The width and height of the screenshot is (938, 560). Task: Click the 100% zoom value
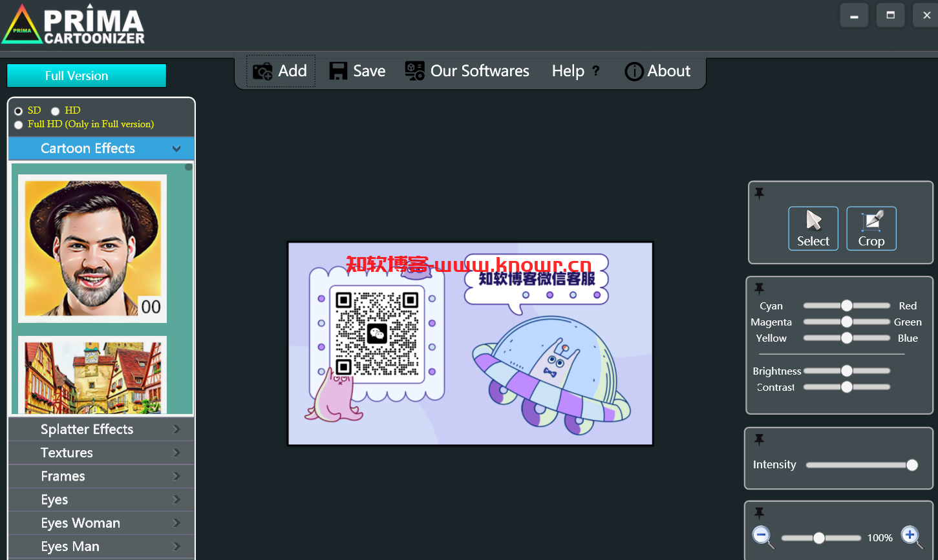tap(880, 538)
